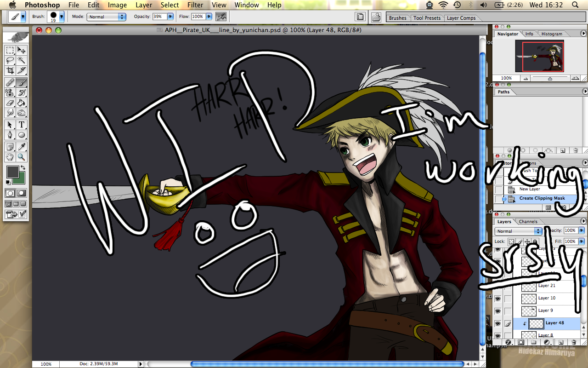Select the Rectangular Marquee tool
588x368 pixels.
tap(10, 50)
